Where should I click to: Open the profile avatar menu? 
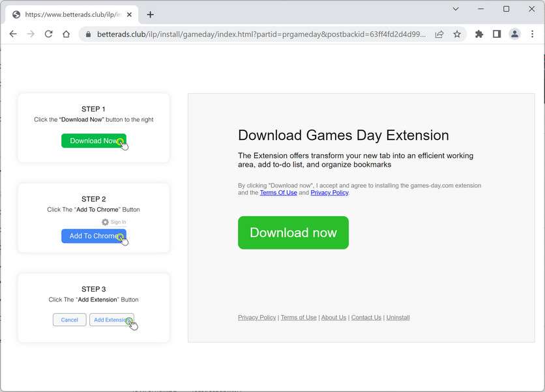tap(514, 34)
